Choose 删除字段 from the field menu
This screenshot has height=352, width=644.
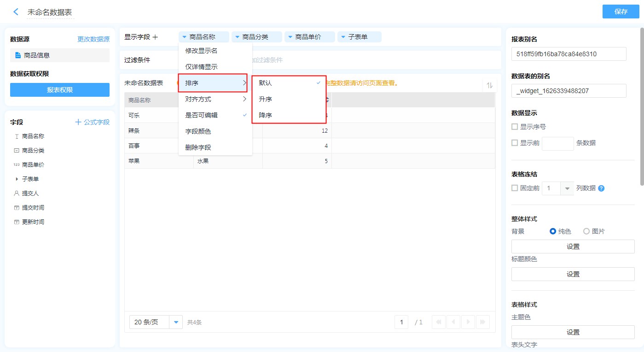tap(198, 147)
